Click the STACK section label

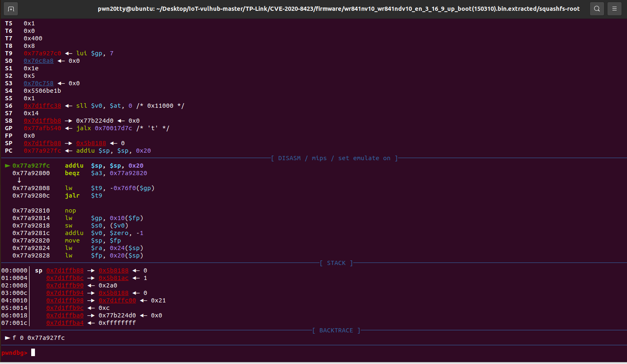[336, 262]
